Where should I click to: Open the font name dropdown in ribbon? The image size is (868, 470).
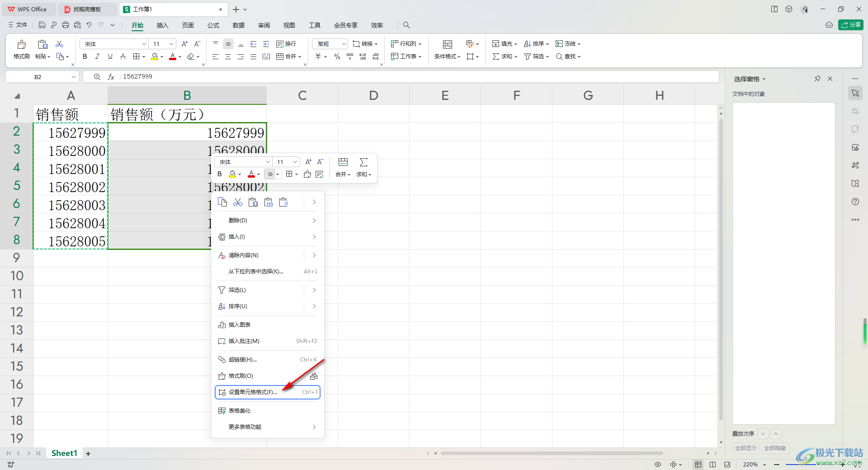(x=144, y=44)
